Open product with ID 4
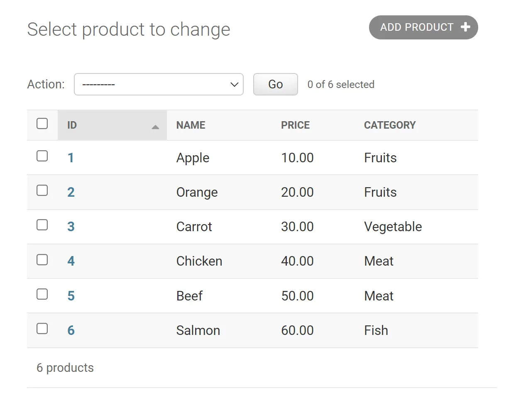This screenshot has height=420, width=506. pyautogui.click(x=71, y=261)
